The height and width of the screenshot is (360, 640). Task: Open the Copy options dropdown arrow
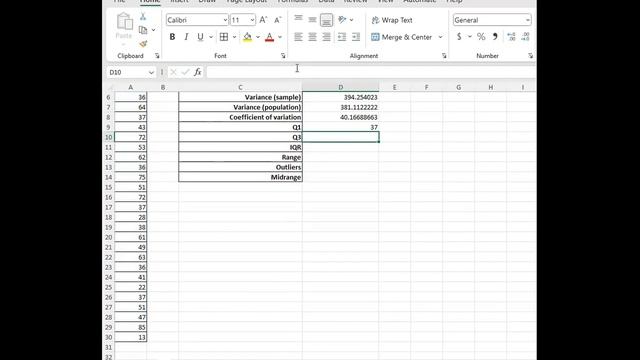(x=153, y=30)
